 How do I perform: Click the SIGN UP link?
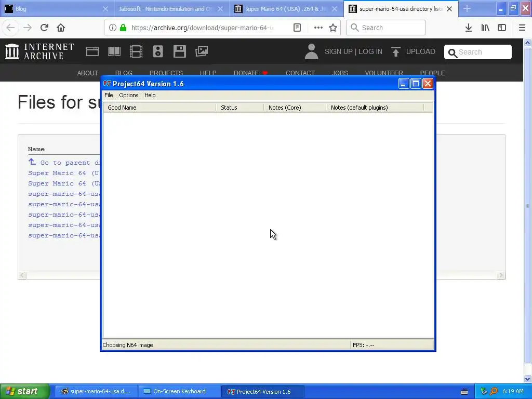(339, 51)
